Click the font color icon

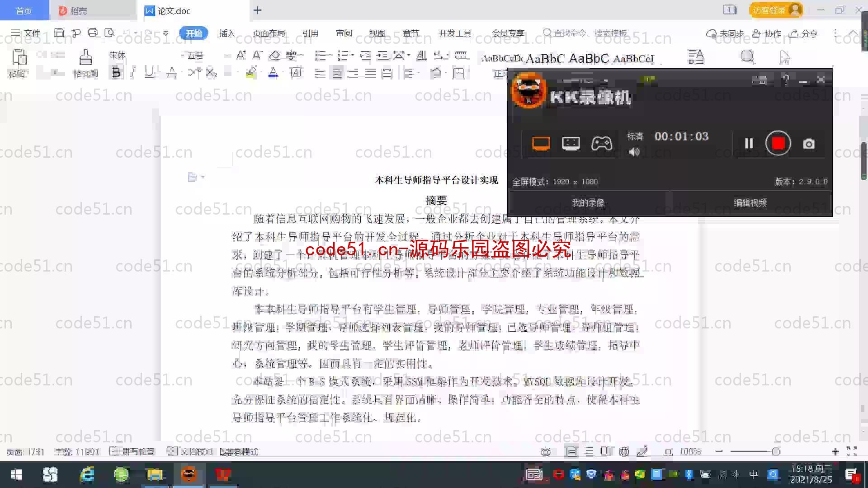coord(272,73)
